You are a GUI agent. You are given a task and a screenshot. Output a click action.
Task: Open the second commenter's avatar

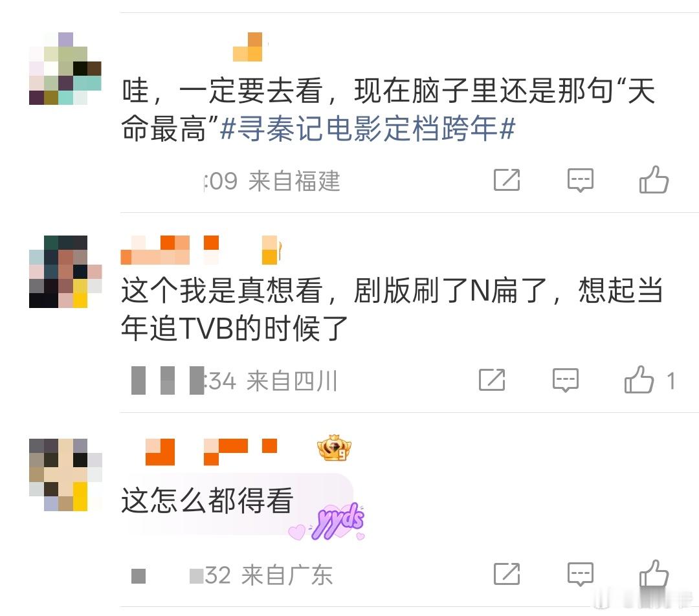[65, 272]
